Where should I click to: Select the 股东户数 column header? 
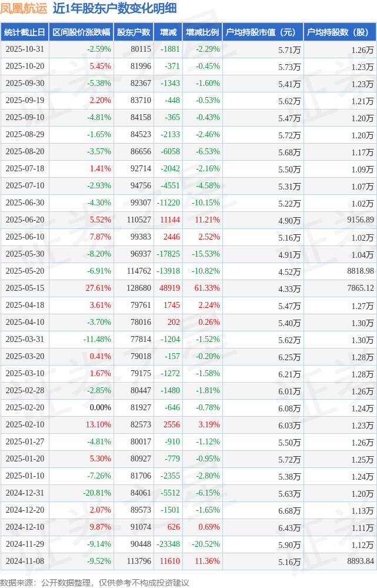[133, 32]
